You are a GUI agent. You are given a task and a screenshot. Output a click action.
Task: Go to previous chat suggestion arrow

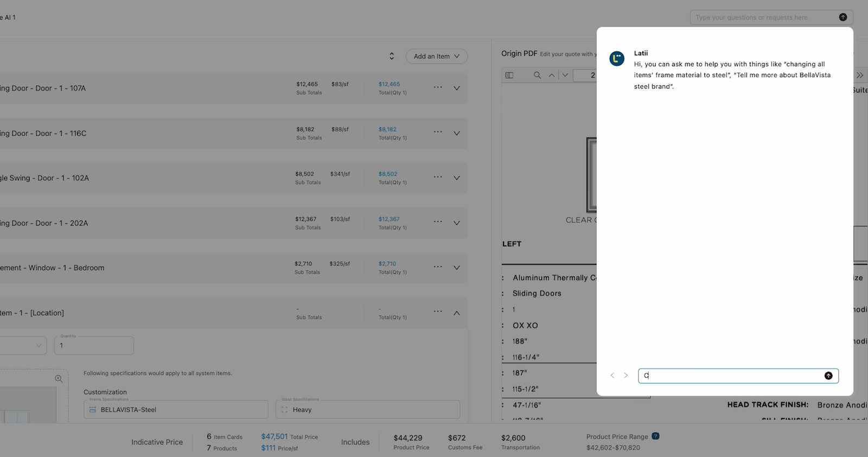click(x=612, y=376)
